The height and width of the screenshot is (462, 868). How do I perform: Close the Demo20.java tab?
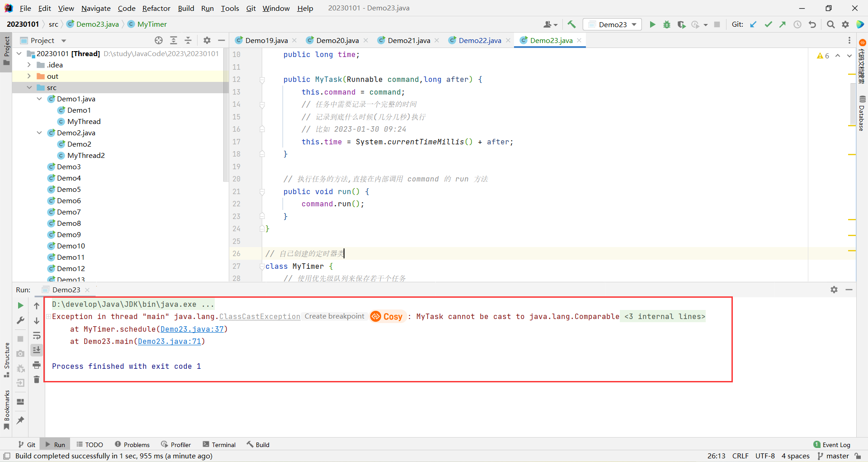tap(366, 40)
